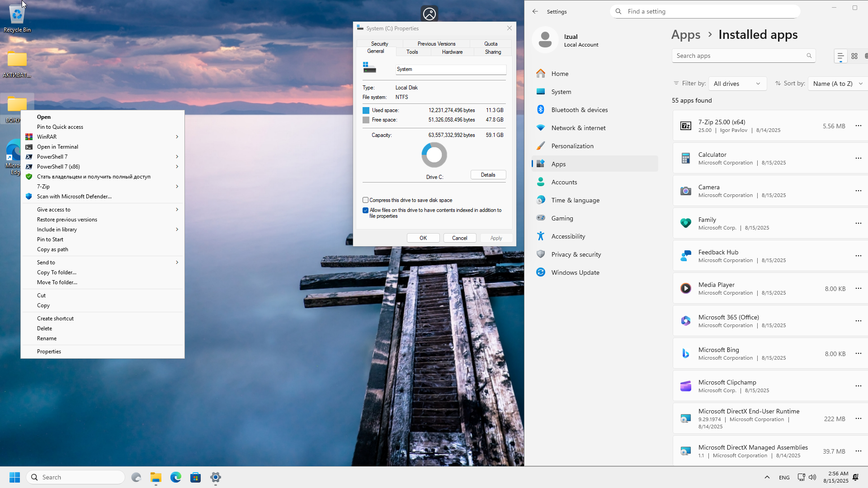Expand the Include in library submenu

(x=103, y=230)
